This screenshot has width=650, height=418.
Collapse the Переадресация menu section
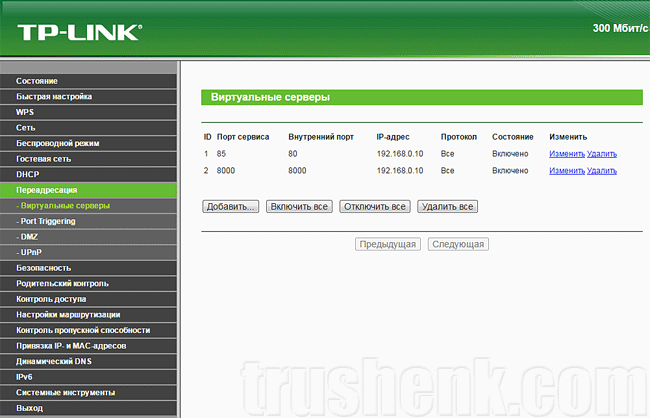(x=88, y=190)
